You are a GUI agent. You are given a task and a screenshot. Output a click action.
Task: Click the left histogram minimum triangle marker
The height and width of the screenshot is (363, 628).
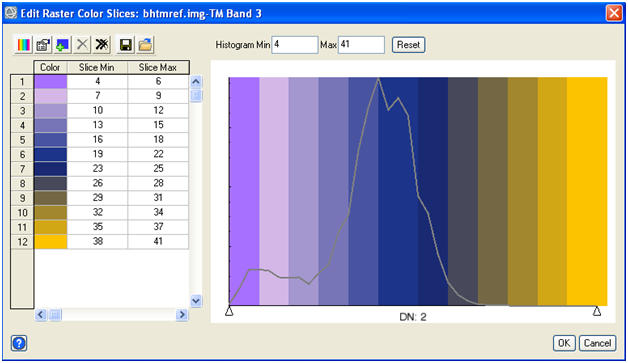point(229,311)
